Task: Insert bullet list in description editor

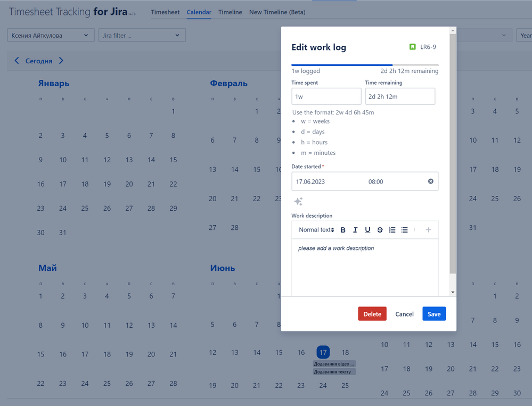Action: click(x=404, y=230)
